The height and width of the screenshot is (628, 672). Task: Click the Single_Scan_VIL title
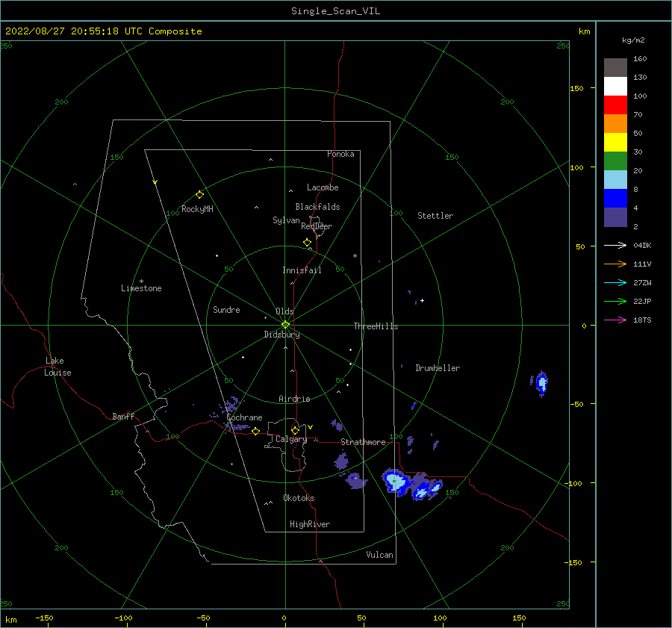[x=335, y=11]
